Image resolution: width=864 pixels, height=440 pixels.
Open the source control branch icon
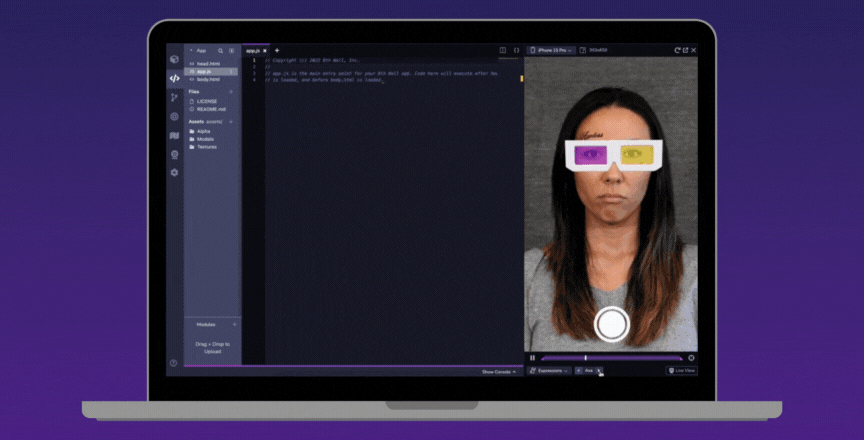175,97
